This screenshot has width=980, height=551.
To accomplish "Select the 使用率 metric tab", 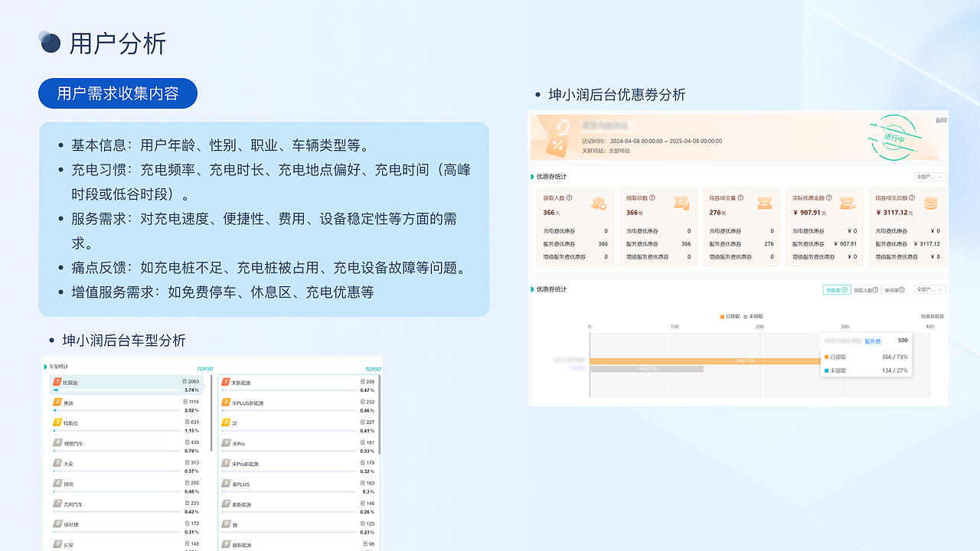I will pyautogui.click(x=895, y=290).
